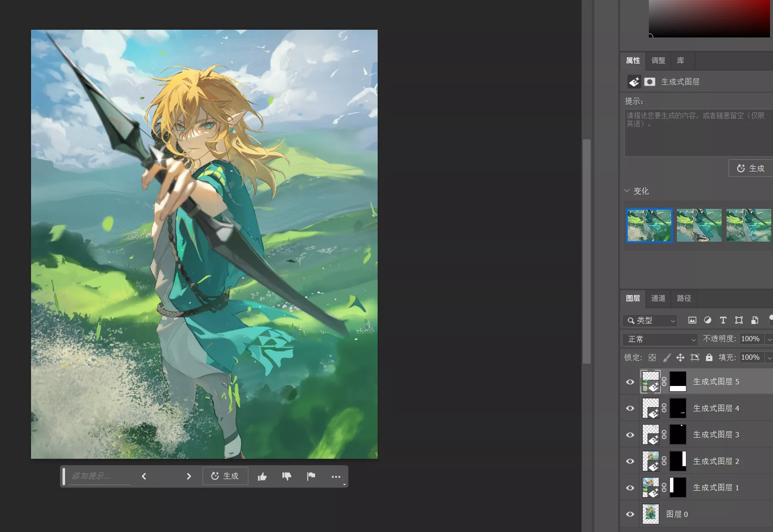773x532 pixels.
Task: Hide 生成式图层 5 layer visibility
Action: click(630, 382)
